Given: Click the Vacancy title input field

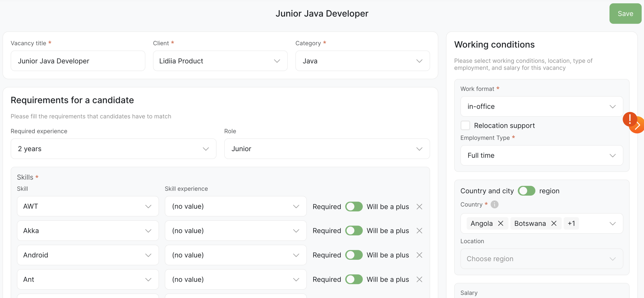Looking at the screenshot, I should 78,61.
